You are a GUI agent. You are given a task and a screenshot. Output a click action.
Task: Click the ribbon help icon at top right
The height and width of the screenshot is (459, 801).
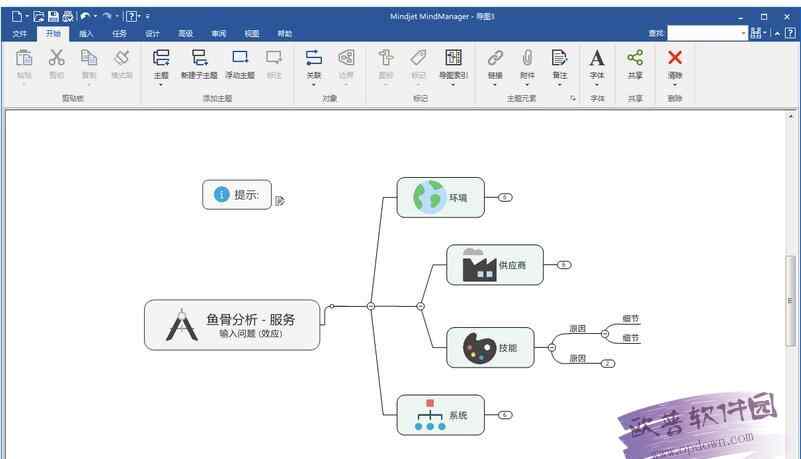click(x=790, y=33)
